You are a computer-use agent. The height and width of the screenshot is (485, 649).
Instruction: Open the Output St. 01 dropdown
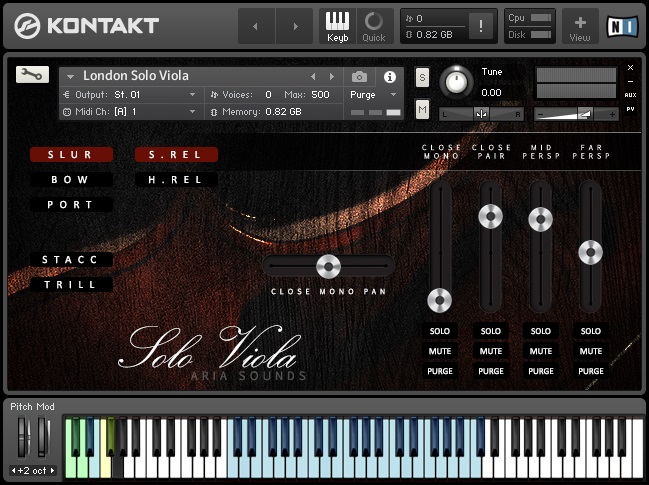(x=132, y=95)
